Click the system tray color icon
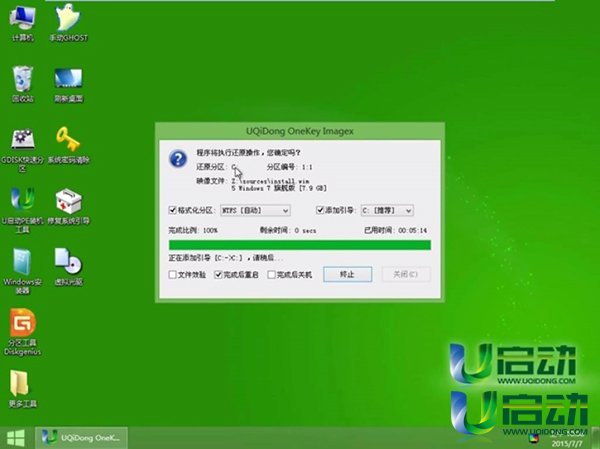This screenshot has height=449, width=600. coord(533,438)
